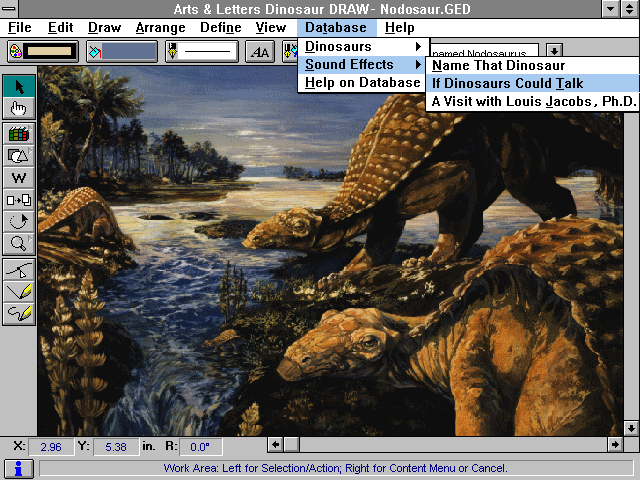Click the Y coordinate field 5.38
The width and height of the screenshot is (640, 480).
click(x=116, y=447)
